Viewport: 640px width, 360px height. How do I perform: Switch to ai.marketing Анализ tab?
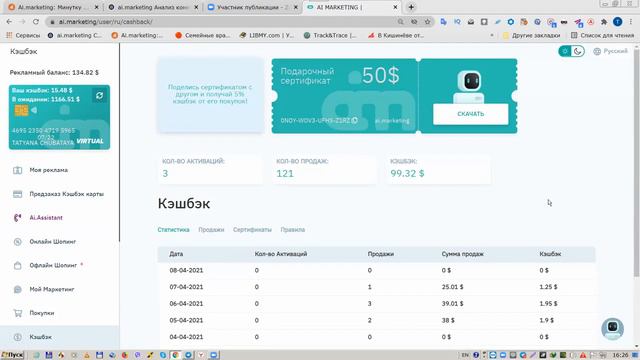coord(153,7)
